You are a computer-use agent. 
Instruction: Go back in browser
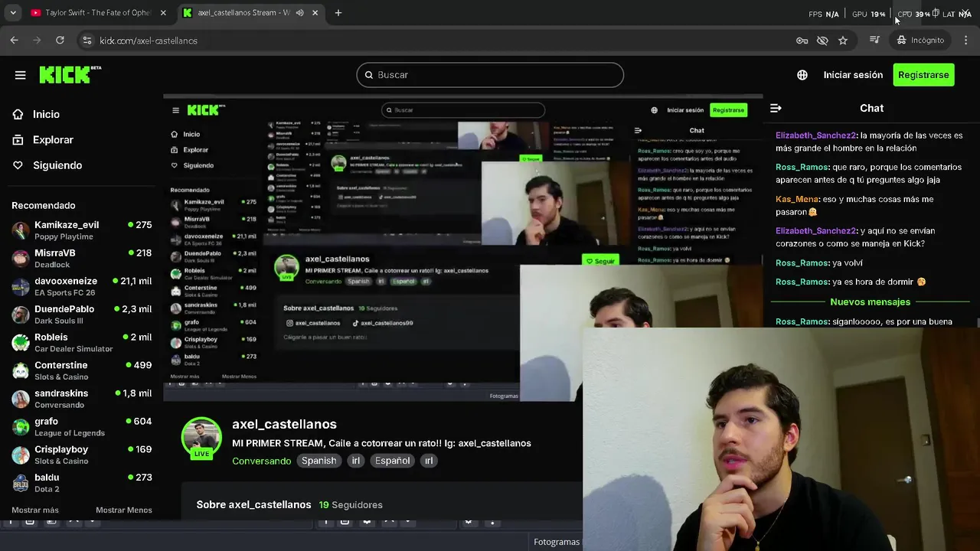click(14, 41)
